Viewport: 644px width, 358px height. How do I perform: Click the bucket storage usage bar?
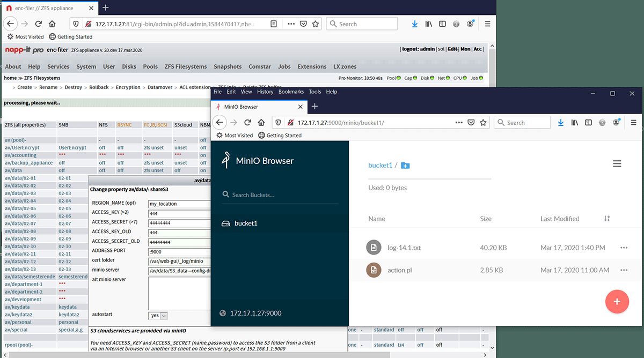430,178
